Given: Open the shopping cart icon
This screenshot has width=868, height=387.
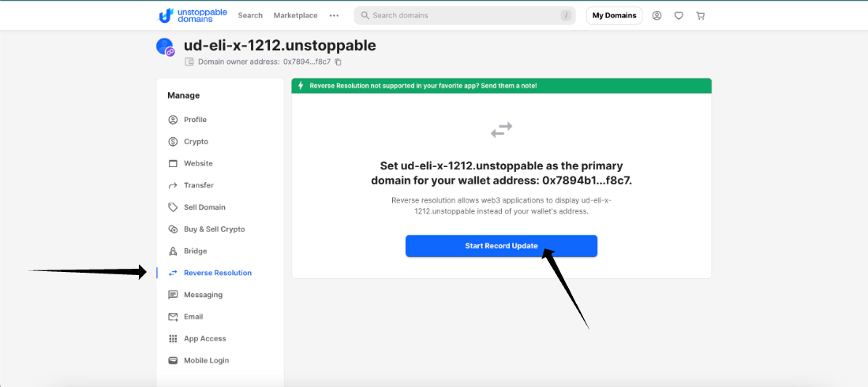Looking at the screenshot, I should point(700,16).
